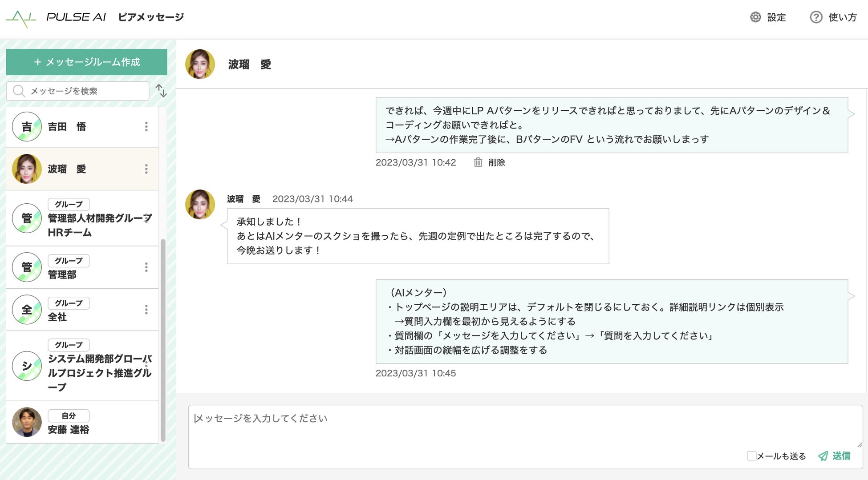Viewport: 868px width, 480px height.
Task: Click the 送信 send button
Action: click(841, 456)
